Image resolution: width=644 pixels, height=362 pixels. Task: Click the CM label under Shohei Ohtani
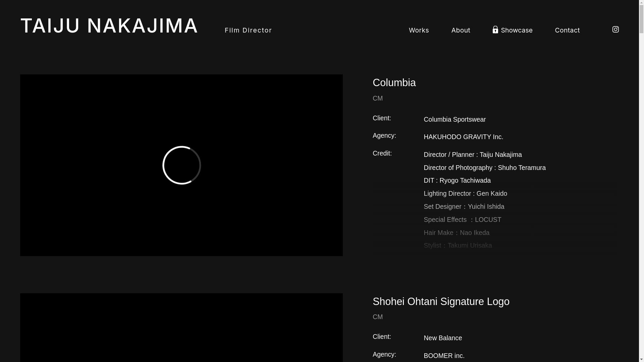pyautogui.click(x=378, y=317)
